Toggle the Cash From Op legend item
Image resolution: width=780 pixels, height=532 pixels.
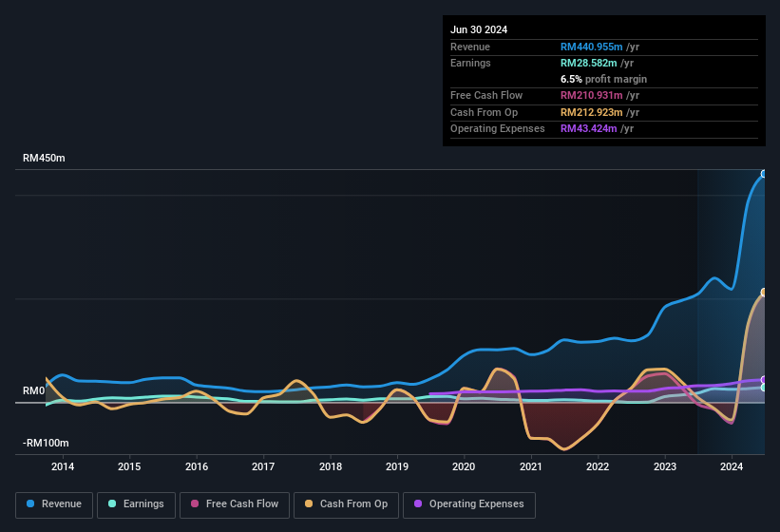[x=346, y=504]
